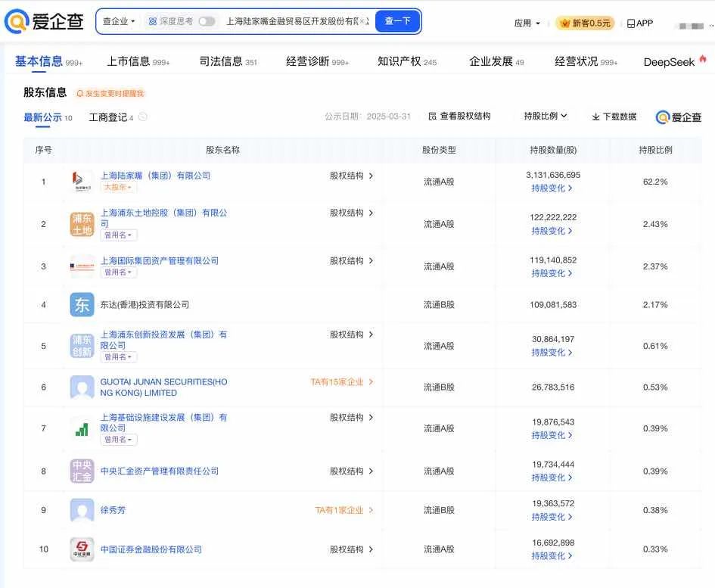715x588 pixels.
Task: View 持股变化 for 122,222,222 shares
Action: [x=552, y=231]
